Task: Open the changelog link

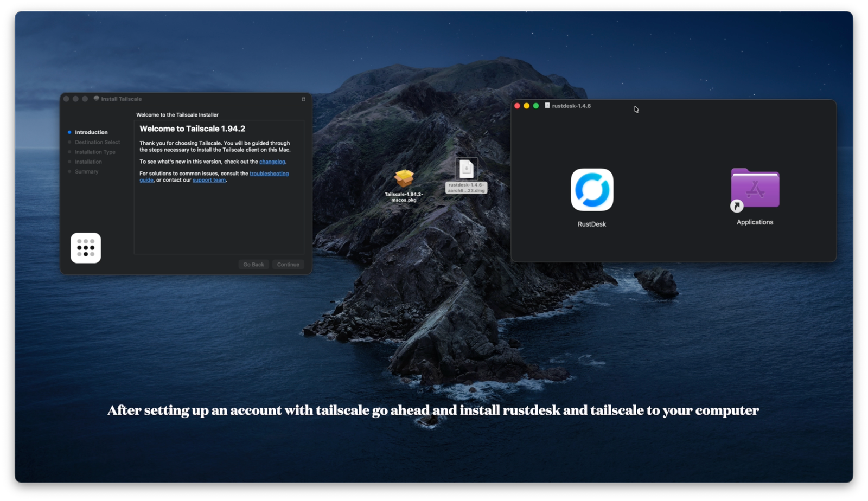Action: point(272,161)
